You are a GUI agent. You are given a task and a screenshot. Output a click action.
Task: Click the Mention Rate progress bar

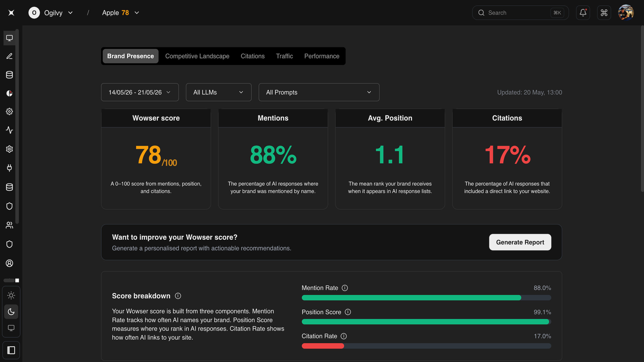pyautogui.click(x=426, y=298)
